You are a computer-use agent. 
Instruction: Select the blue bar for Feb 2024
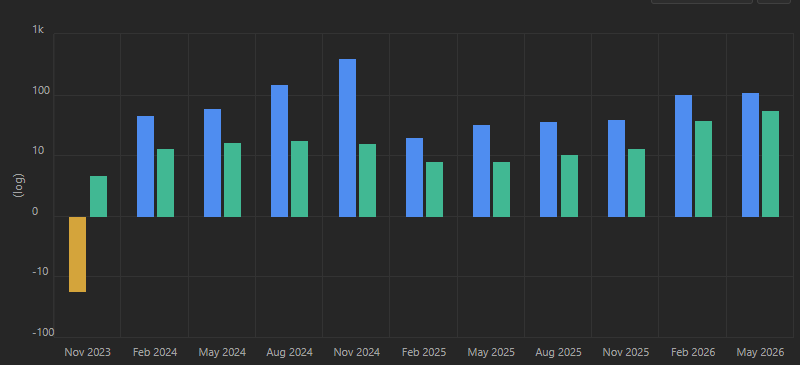tap(145, 166)
